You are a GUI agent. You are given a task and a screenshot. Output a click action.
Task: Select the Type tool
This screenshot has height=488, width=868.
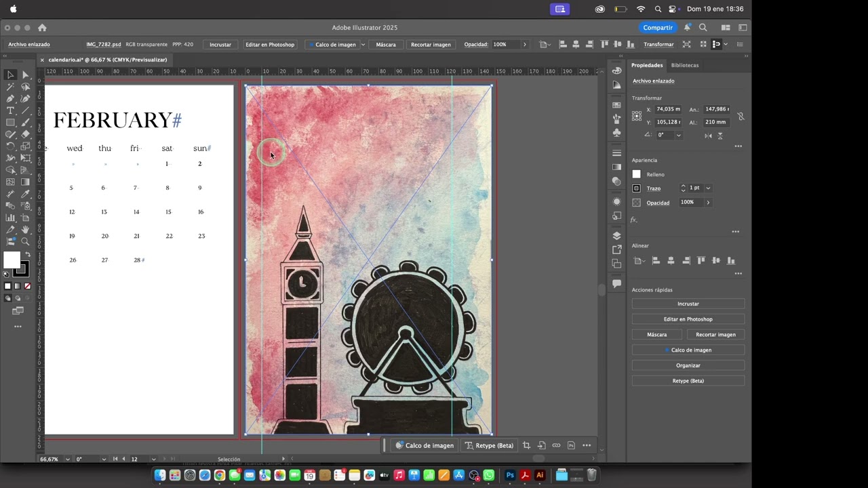pyautogui.click(x=10, y=110)
